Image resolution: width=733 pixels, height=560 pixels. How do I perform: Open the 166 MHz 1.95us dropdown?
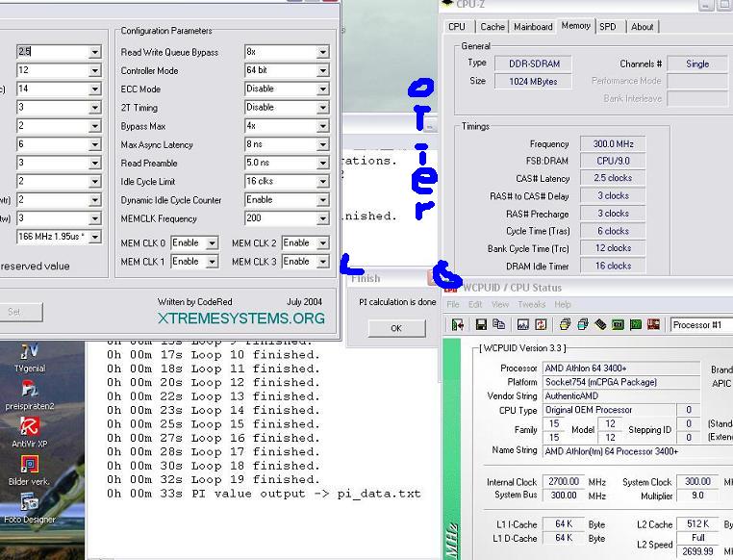(95, 237)
